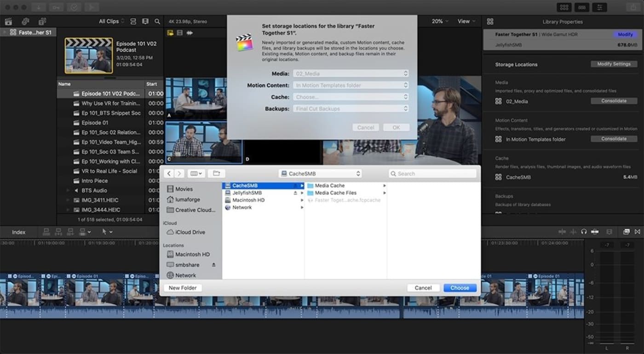Open the All Clips filter dropdown

[111, 21]
